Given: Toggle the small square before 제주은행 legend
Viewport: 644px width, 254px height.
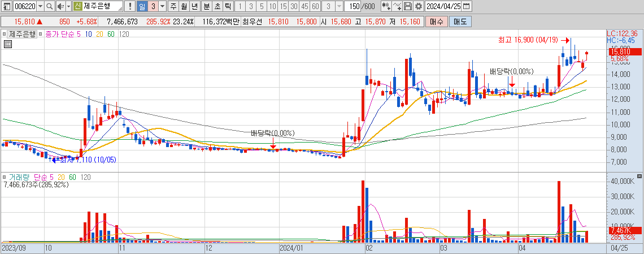Looking at the screenshot, I should (x=4, y=34).
